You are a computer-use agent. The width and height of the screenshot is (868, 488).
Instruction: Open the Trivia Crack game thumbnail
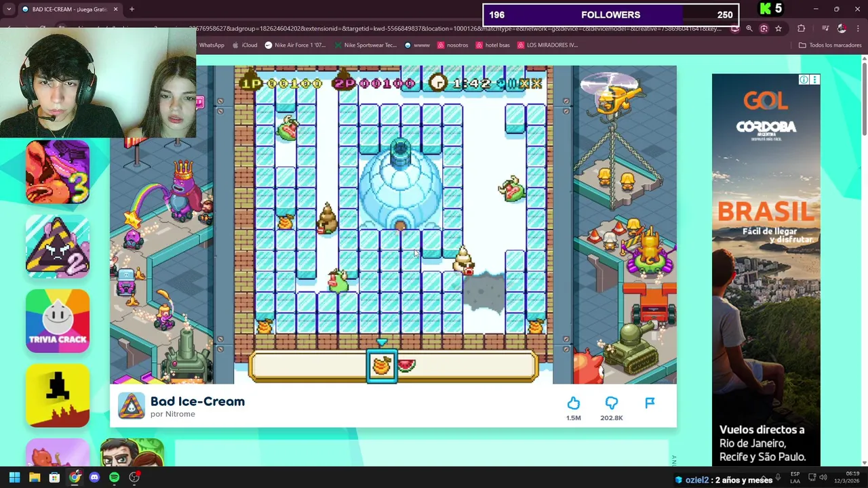(58, 321)
